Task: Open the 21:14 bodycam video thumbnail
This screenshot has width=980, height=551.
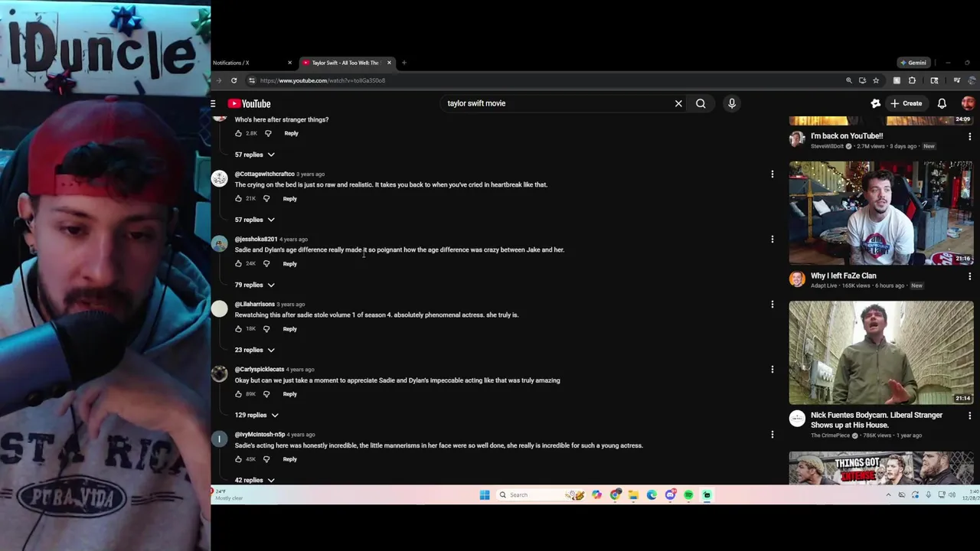Action: [x=881, y=352]
